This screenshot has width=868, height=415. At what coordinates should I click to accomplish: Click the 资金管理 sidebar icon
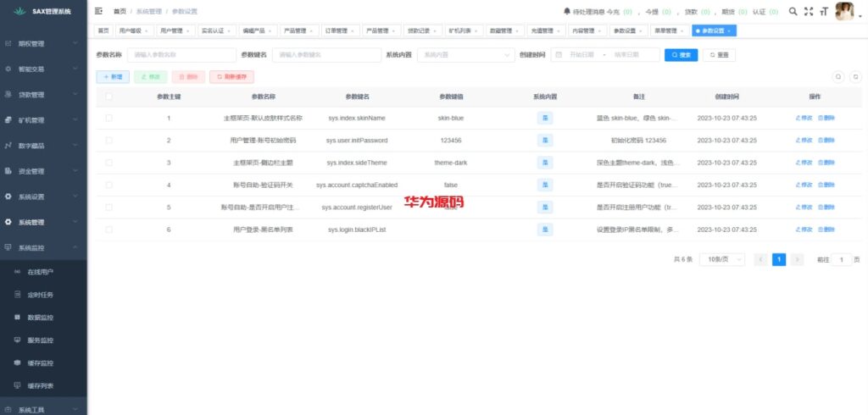point(8,171)
